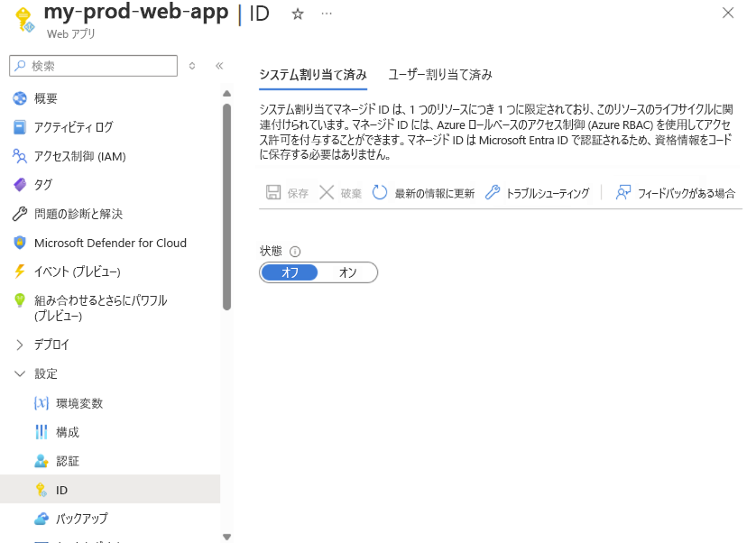Collapse the sidebar with the « chevron
The height and width of the screenshot is (543, 756).
click(219, 65)
